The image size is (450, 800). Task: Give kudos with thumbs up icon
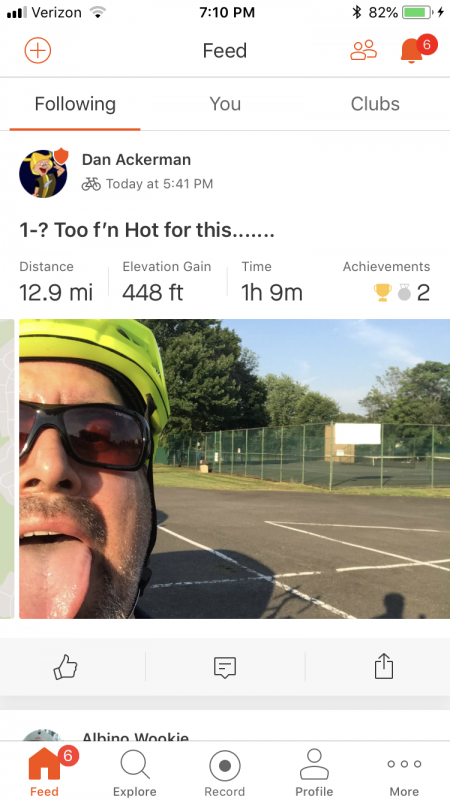66,667
